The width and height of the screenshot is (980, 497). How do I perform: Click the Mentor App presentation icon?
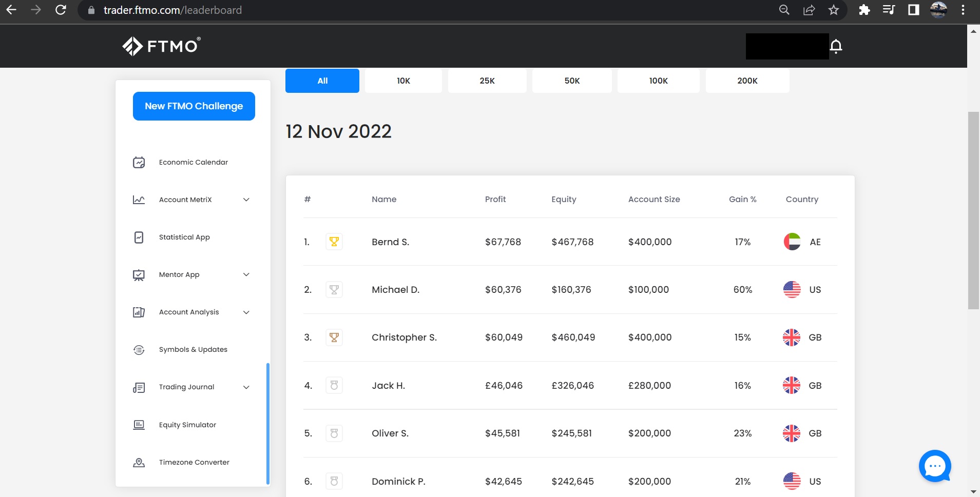(x=139, y=275)
